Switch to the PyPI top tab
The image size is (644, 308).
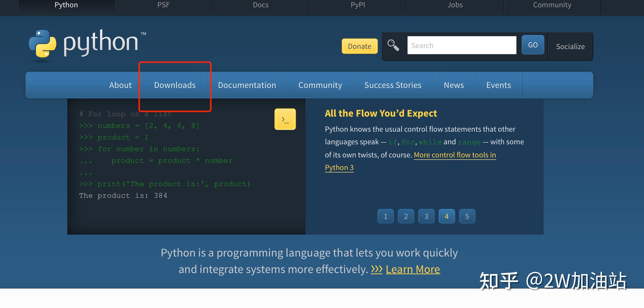(358, 5)
